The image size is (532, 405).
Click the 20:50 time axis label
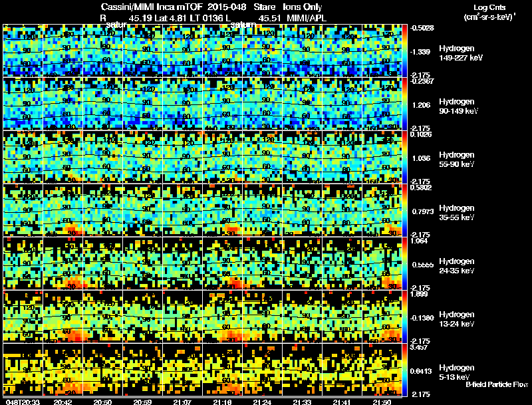coord(102,402)
